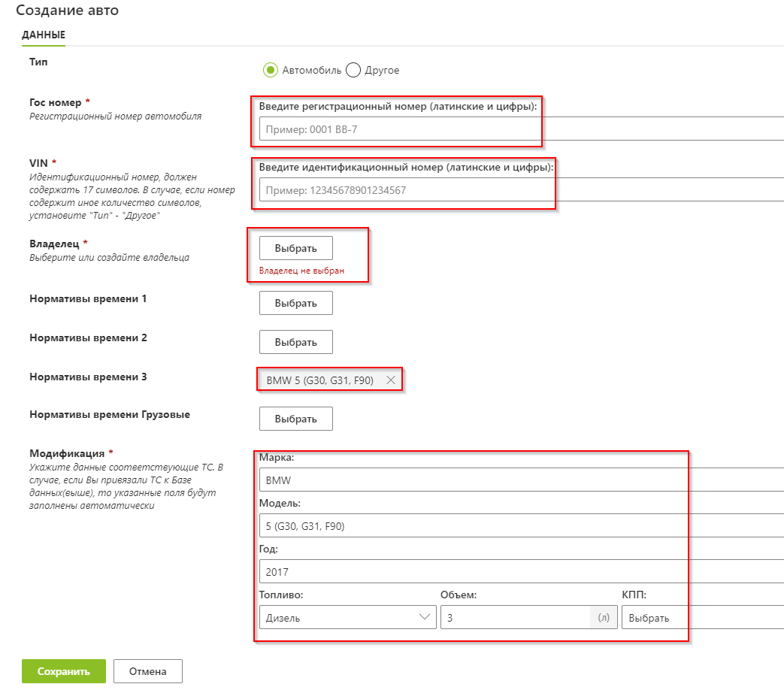The height and width of the screenshot is (690, 784).
Task: Focus the registration number input field
Action: 522,129
